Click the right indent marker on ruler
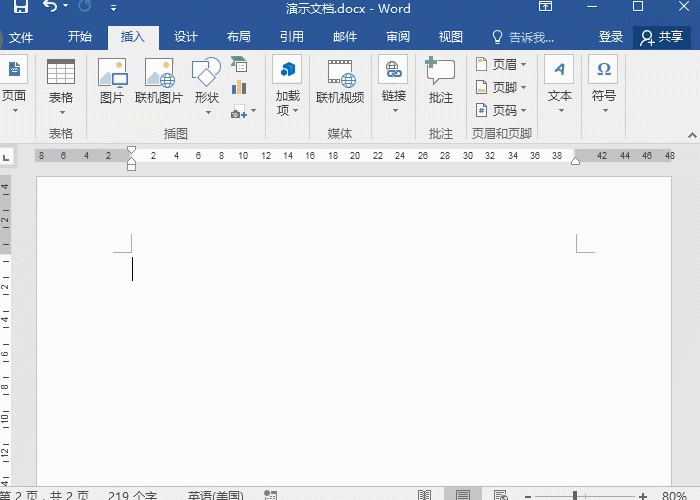 [x=575, y=161]
